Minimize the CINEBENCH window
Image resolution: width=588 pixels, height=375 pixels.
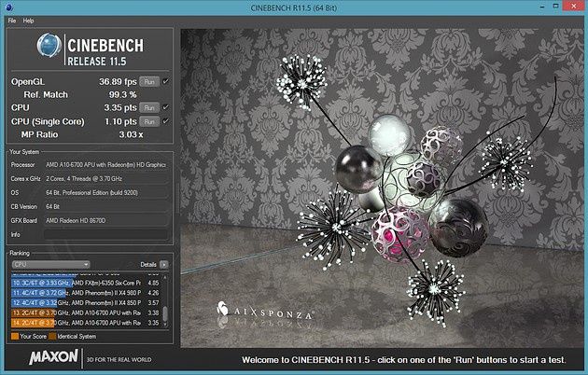pos(542,7)
